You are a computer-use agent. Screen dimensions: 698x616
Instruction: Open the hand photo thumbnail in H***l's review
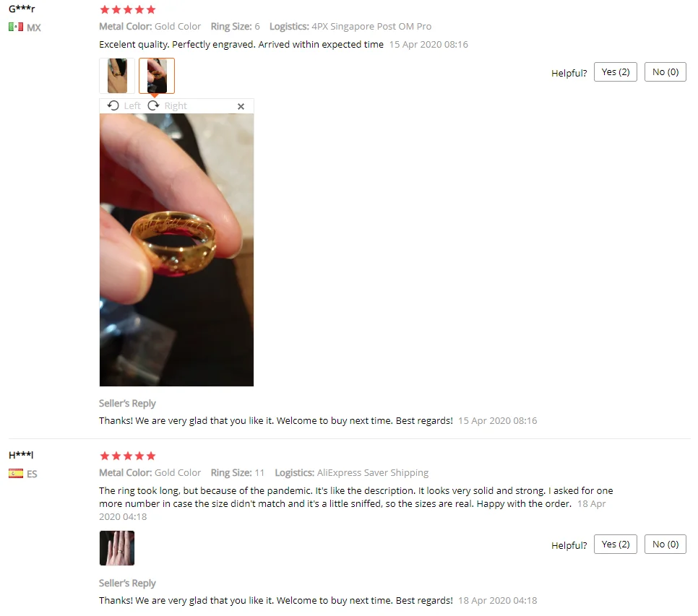117,548
